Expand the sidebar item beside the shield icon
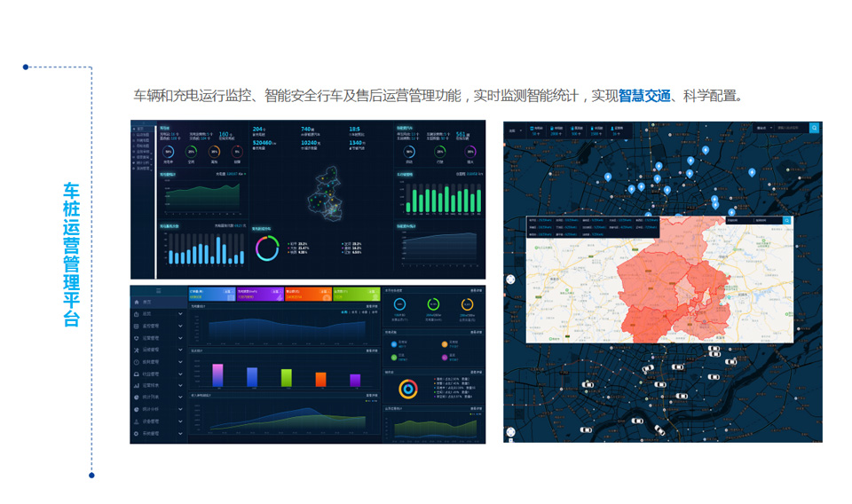 (180, 338)
